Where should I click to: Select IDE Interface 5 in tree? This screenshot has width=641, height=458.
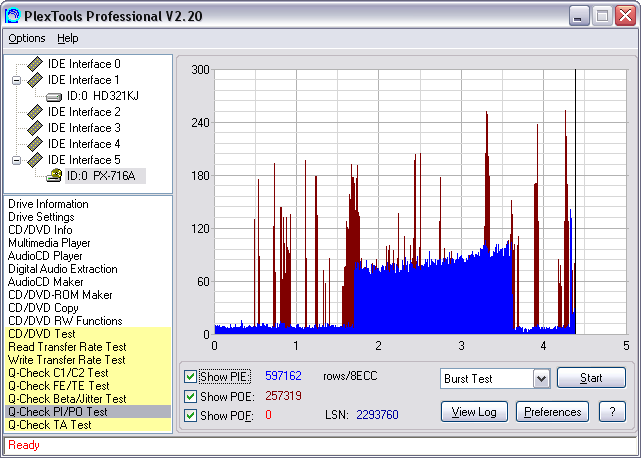[x=84, y=159]
